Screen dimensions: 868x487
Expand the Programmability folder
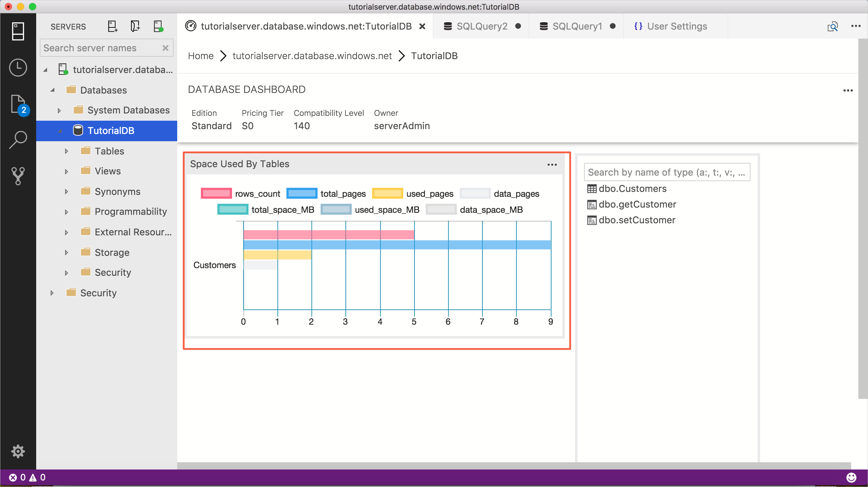(66, 212)
